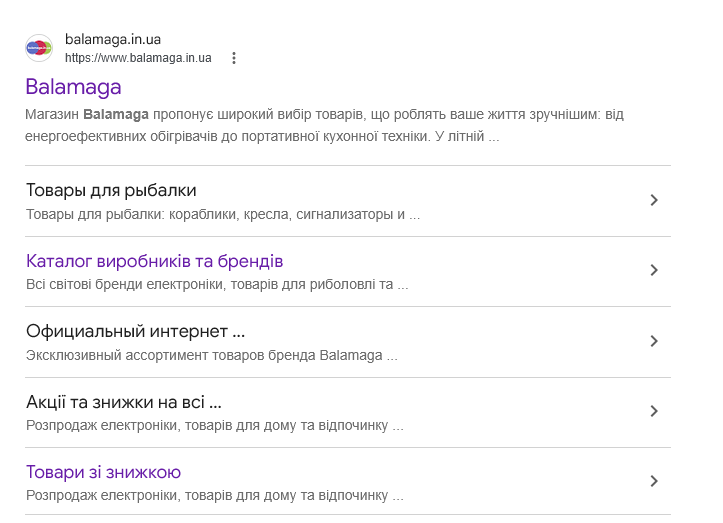Click Розпродаж електроніки text under Товари зі знижкою
This screenshot has height=523, width=723.
pyautogui.click(x=214, y=495)
